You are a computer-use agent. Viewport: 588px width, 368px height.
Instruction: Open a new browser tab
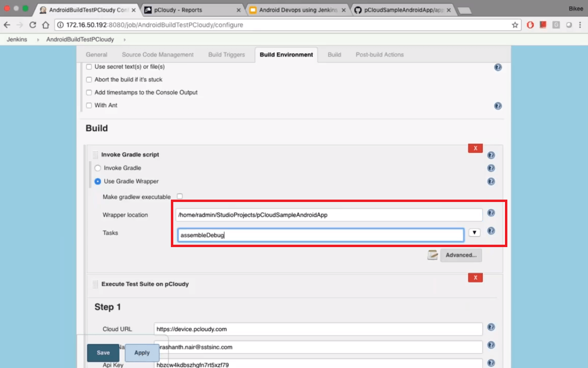point(464,10)
